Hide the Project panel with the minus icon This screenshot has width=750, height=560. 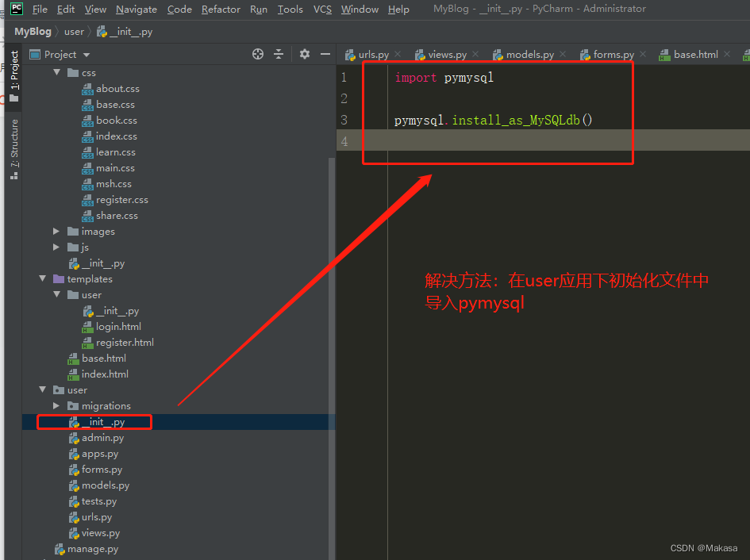point(325,54)
